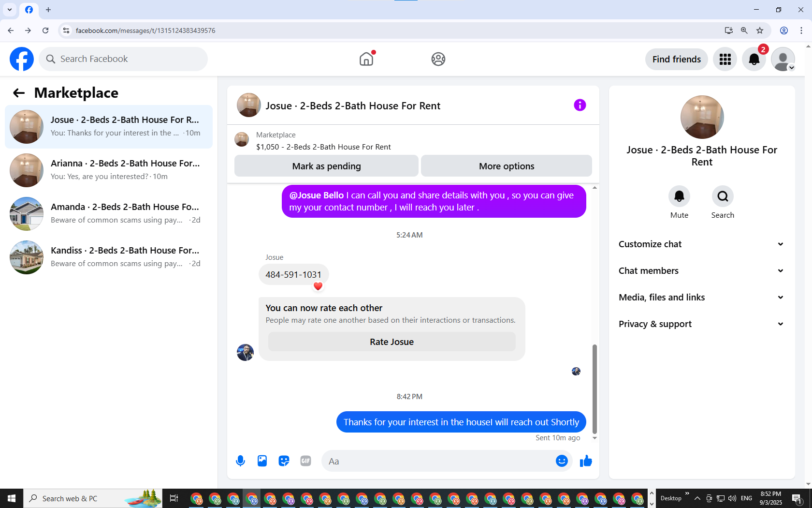
Task: Click the browser address bar URL
Action: click(145, 30)
